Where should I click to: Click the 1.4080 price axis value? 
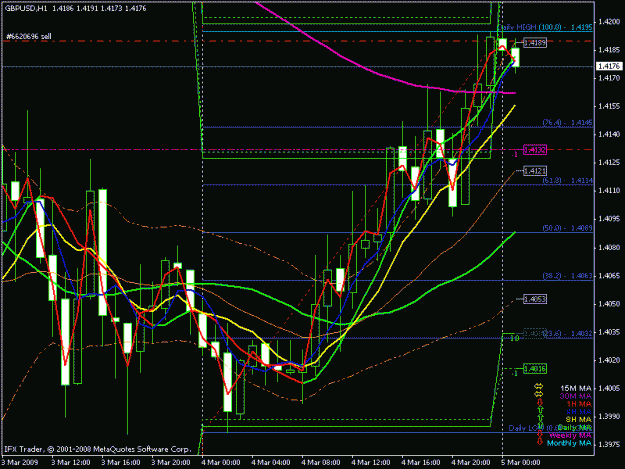[609, 247]
